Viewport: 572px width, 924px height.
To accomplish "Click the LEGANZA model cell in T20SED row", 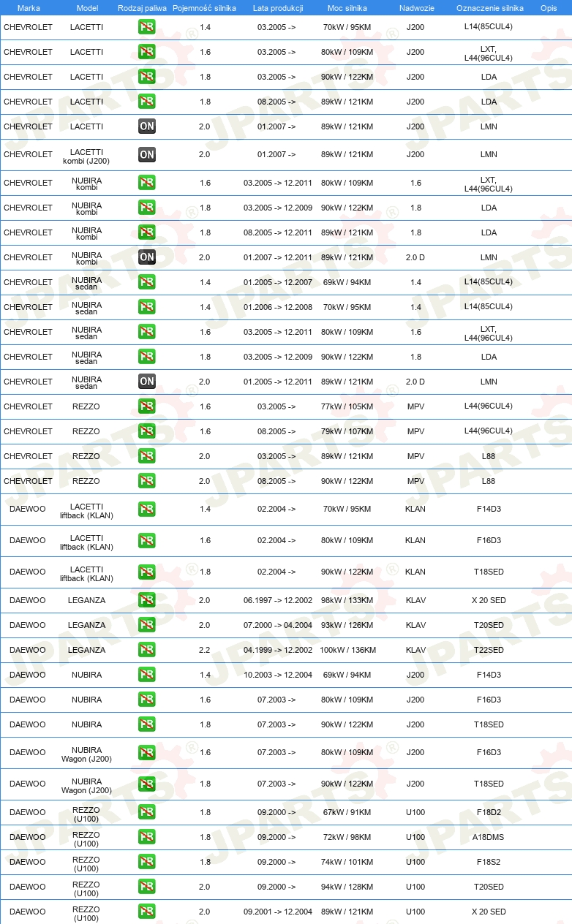I will pyautogui.click(x=86, y=625).
